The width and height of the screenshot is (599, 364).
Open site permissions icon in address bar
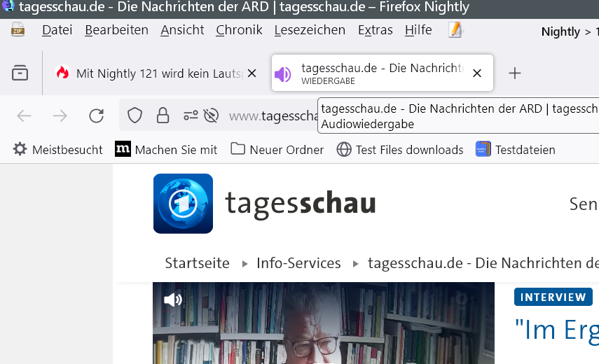pyautogui.click(x=191, y=115)
